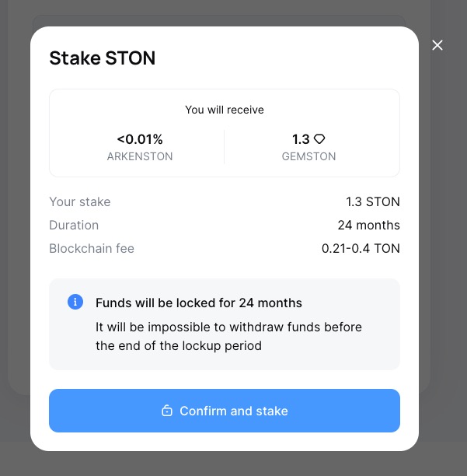Click the 24 months duration value

click(368, 225)
